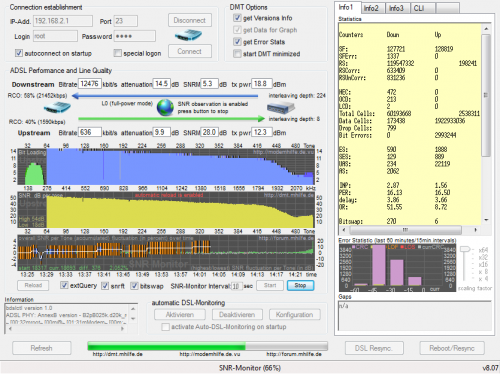
Task: Open the Info3 tab
Action: (x=398, y=8)
